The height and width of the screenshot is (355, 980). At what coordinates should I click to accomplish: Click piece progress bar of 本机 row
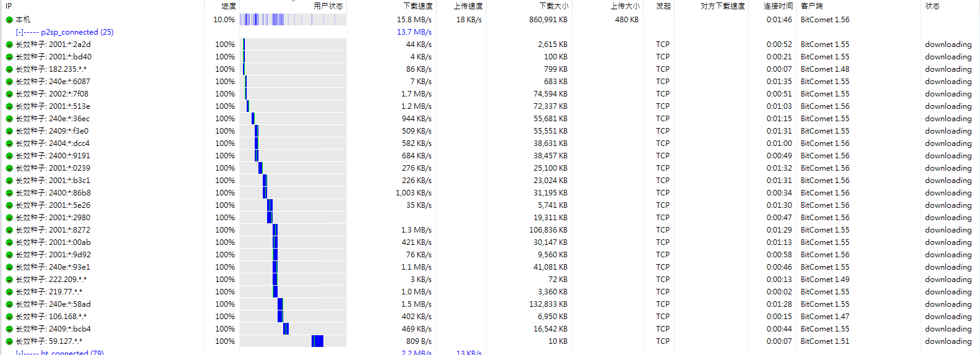[x=292, y=20]
